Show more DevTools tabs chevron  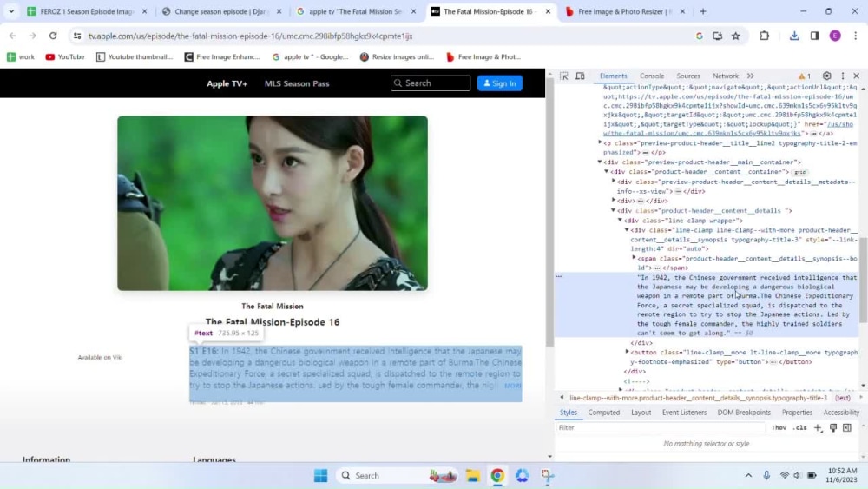coord(751,76)
